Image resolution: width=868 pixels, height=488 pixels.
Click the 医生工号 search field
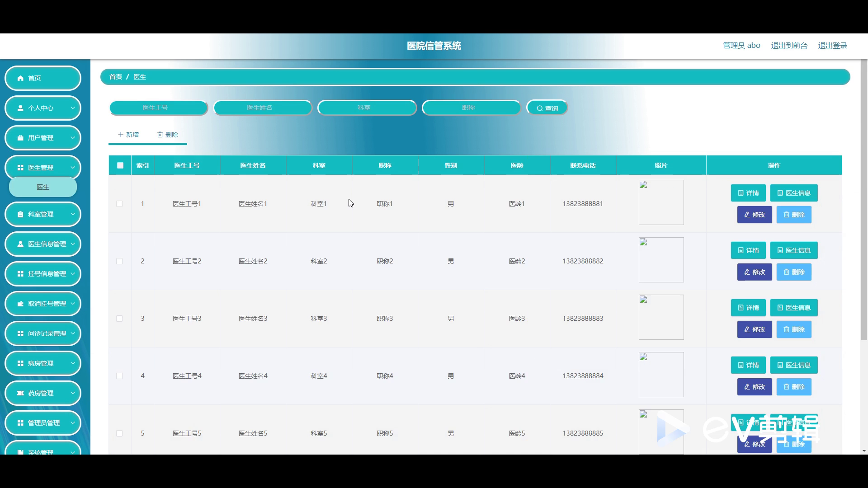(x=158, y=108)
